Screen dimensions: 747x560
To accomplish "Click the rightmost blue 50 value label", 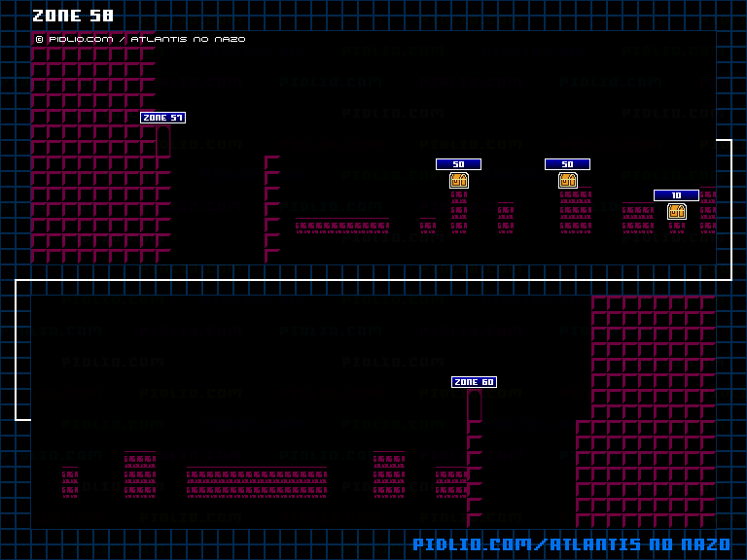I will pyautogui.click(x=567, y=164).
